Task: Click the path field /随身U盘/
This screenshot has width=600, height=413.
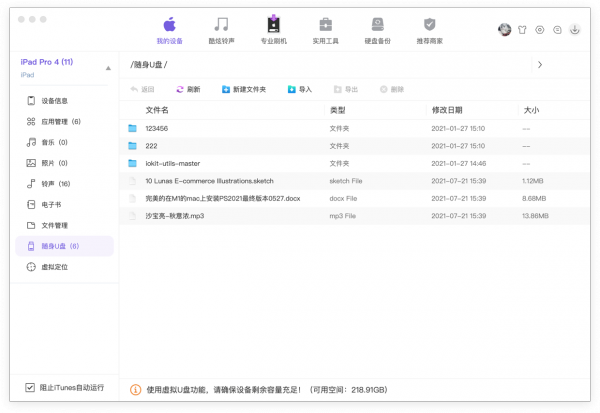Action: 325,65
